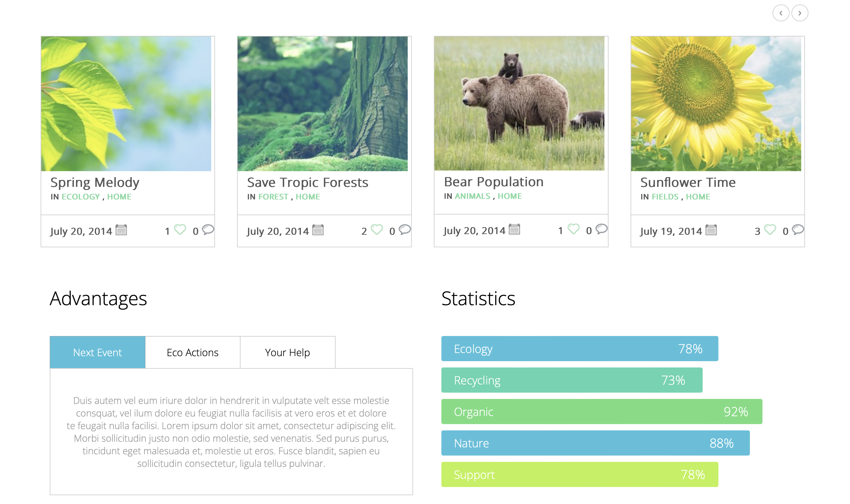This screenshot has width=850, height=504.
Task: Click the ANIMALS category link
Action: click(x=473, y=196)
